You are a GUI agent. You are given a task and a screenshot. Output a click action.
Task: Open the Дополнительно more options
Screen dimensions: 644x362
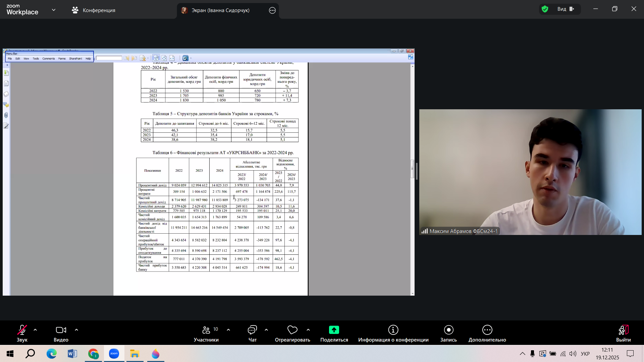coord(487,333)
